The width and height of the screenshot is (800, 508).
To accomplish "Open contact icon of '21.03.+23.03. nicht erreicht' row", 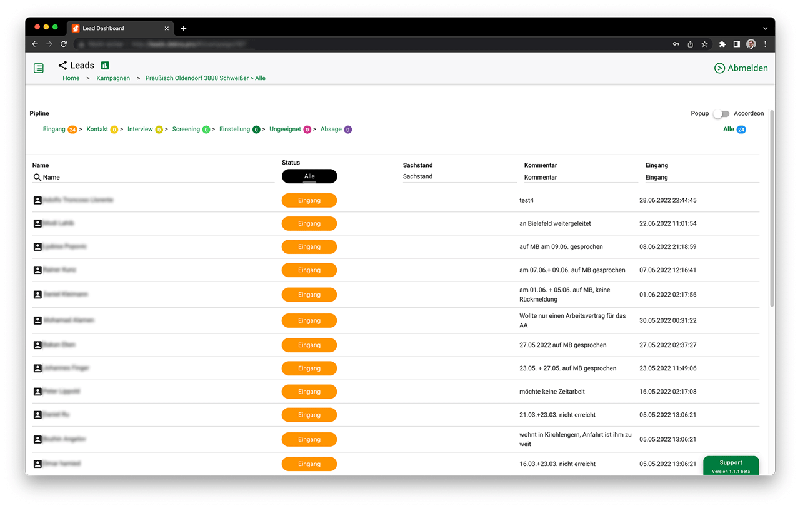I will [38, 415].
